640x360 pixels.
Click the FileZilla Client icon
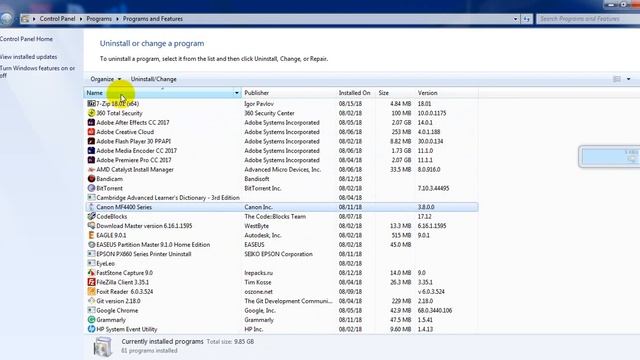(91, 282)
